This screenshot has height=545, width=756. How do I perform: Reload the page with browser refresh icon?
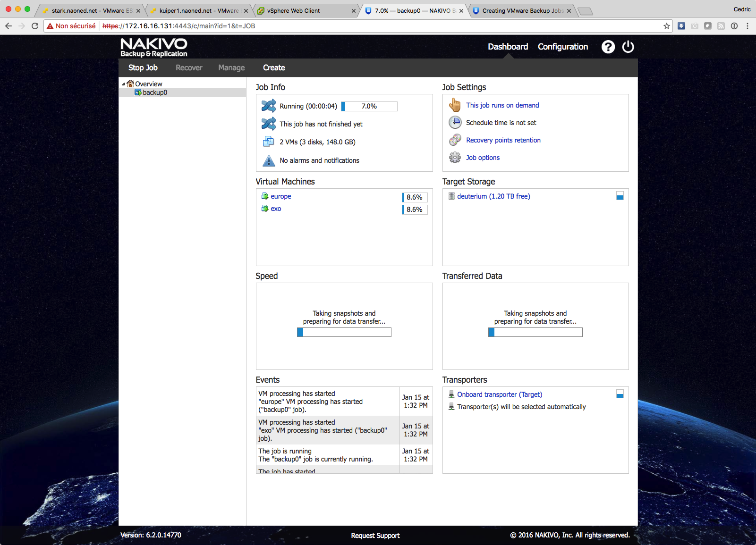pyautogui.click(x=35, y=26)
